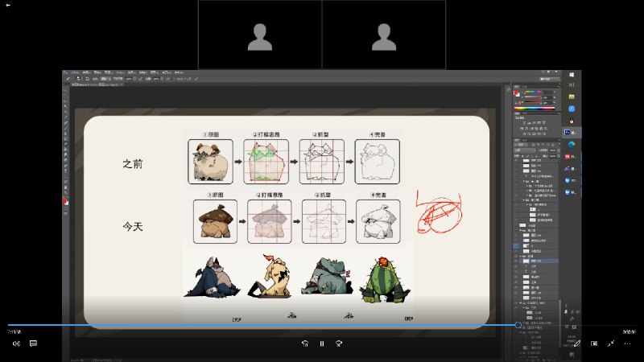Image resolution: width=644 pixels, height=362 pixels.
Task: Pause the video playback
Action: coord(322,343)
